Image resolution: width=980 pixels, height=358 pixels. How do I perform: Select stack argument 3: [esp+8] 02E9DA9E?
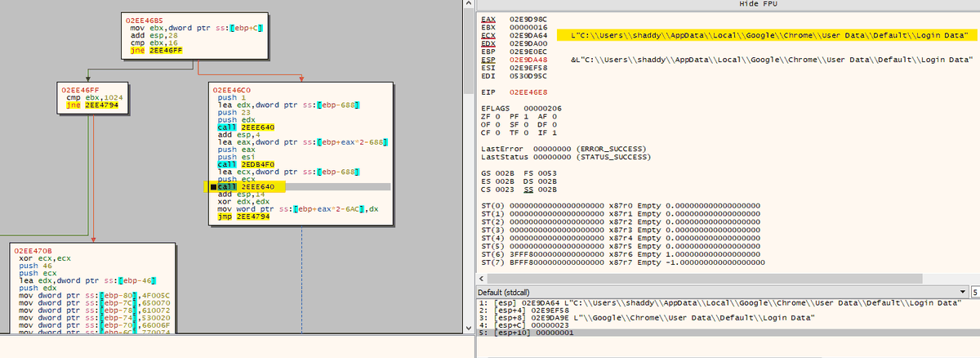[645, 317]
